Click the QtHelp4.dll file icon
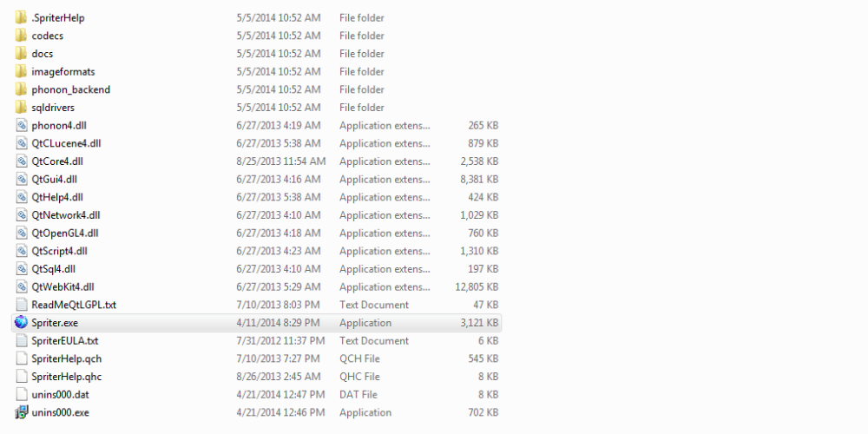This screenshot has width=868, height=434. (x=21, y=197)
